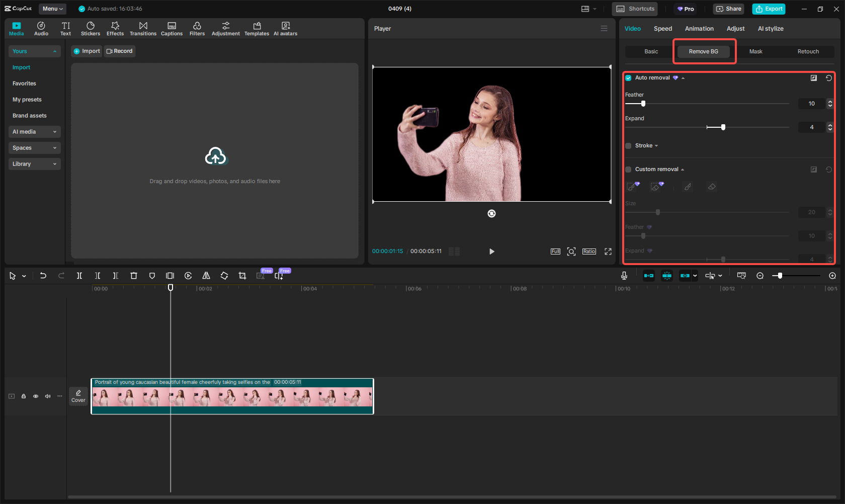Enable Custom removal
This screenshot has height=504, width=845.
628,170
